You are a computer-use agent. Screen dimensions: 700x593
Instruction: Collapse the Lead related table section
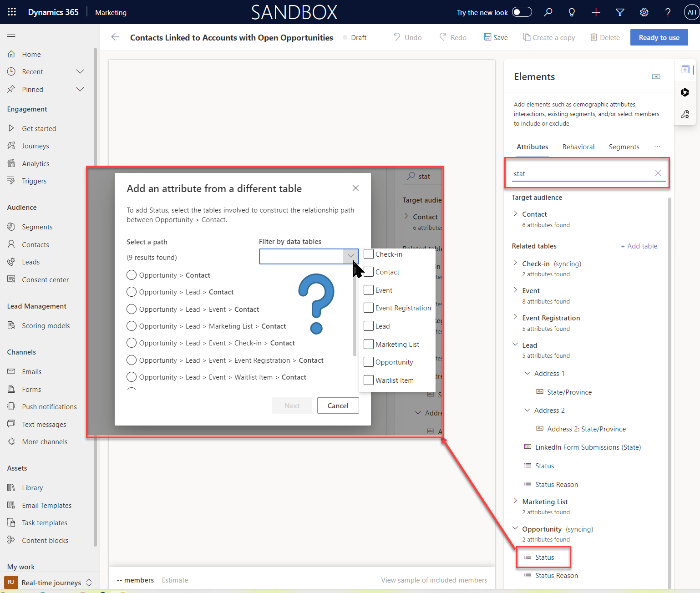pyautogui.click(x=515, y=345)
